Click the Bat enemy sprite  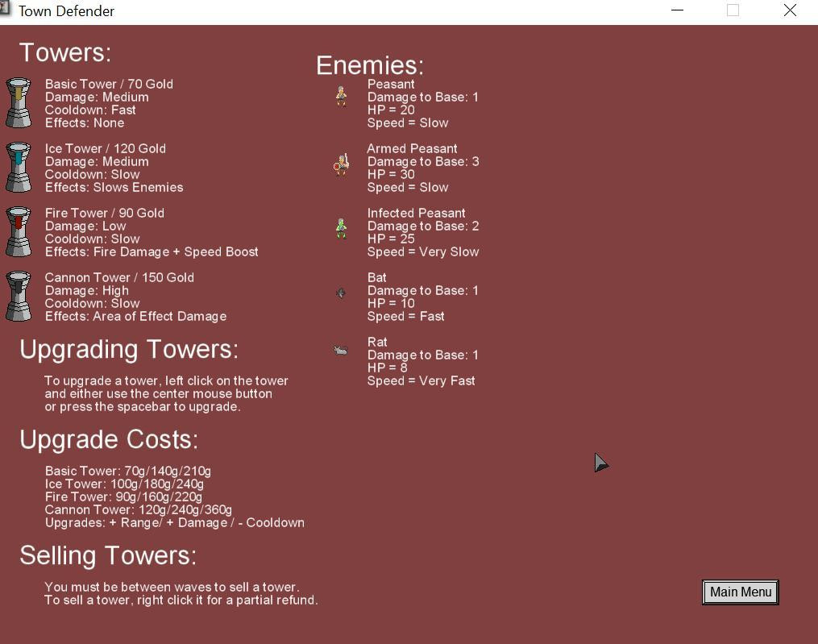coord(341,293)
